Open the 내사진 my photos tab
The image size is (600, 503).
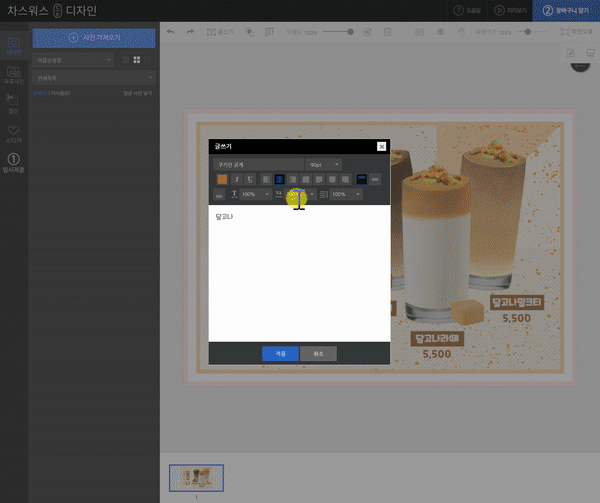point(14,46)
